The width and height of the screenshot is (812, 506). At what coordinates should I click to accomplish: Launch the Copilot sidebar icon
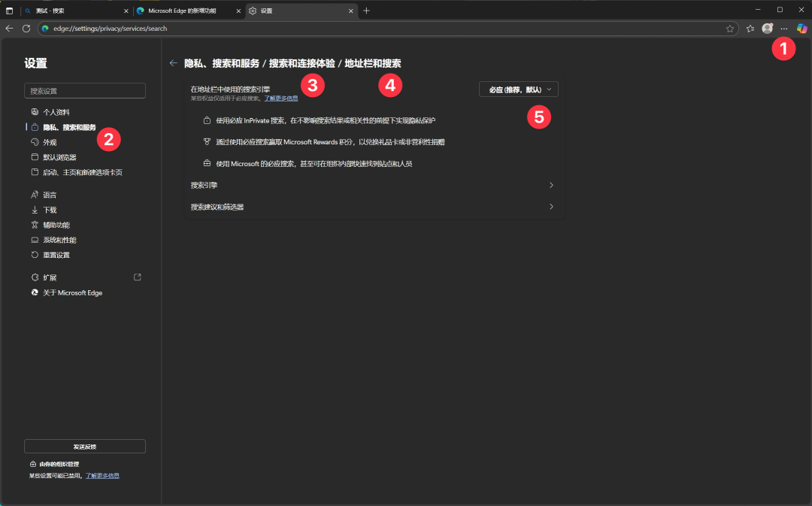coord(801,29)
